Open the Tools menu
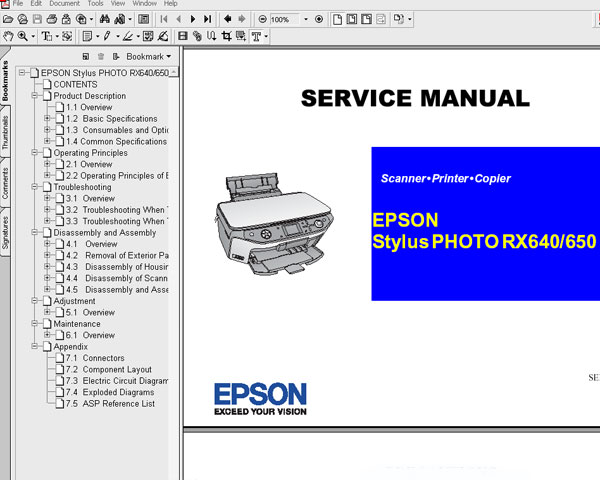600x480 pixels. point(95,3)
